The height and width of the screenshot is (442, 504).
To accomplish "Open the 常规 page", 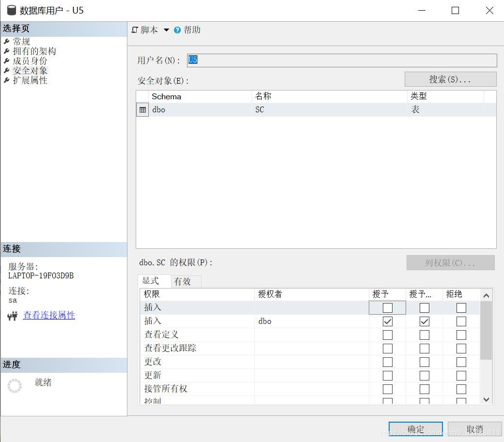I will (x=21, y=42).
